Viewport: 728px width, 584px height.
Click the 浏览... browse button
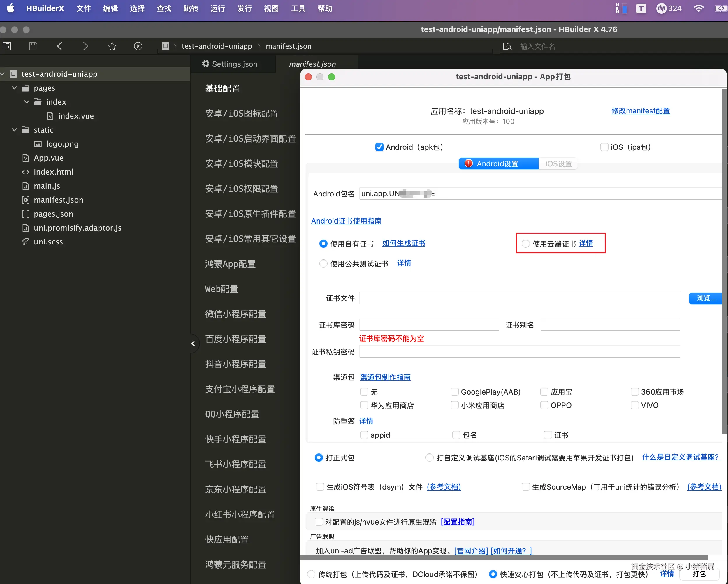click(706, 298)
